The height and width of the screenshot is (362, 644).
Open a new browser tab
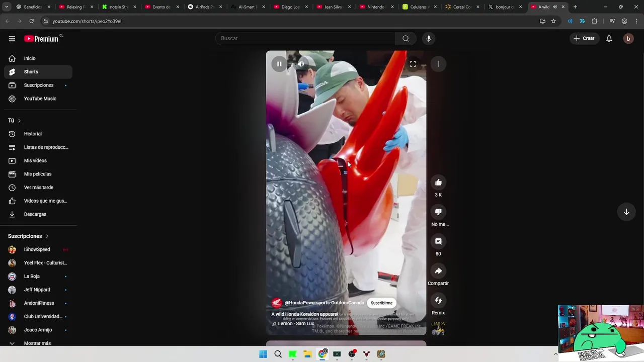coord(575,7)
